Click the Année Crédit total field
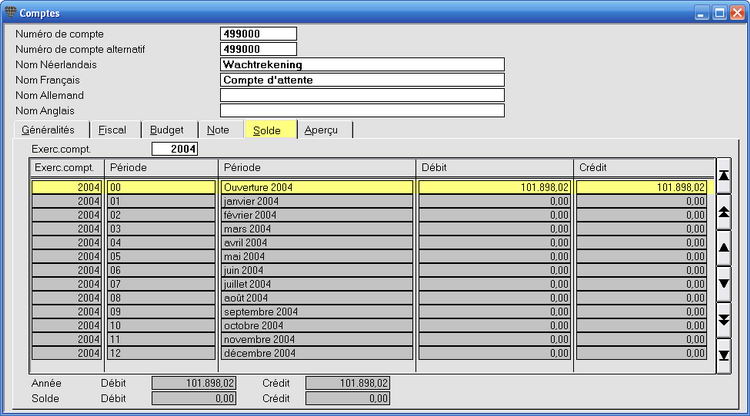Image resolution: width=750 pixels, height=416 pixels. pos(348,383)
